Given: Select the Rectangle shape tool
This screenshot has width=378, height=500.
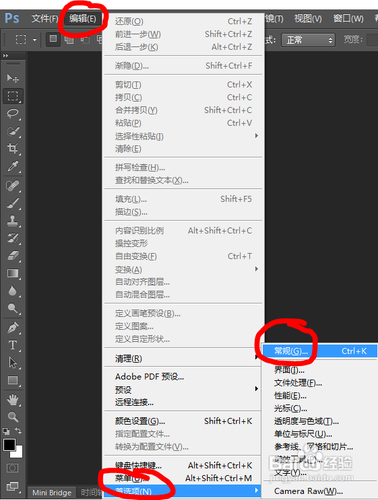Looking at the screenshot, I should tap(13, 380).
